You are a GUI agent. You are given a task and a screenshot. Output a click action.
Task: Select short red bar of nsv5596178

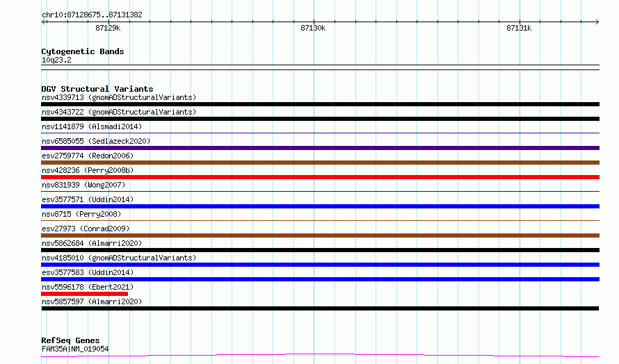point(84,294)
